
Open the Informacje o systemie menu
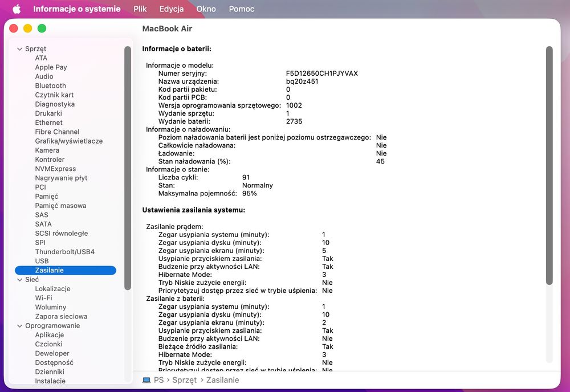tap(77, 9)
